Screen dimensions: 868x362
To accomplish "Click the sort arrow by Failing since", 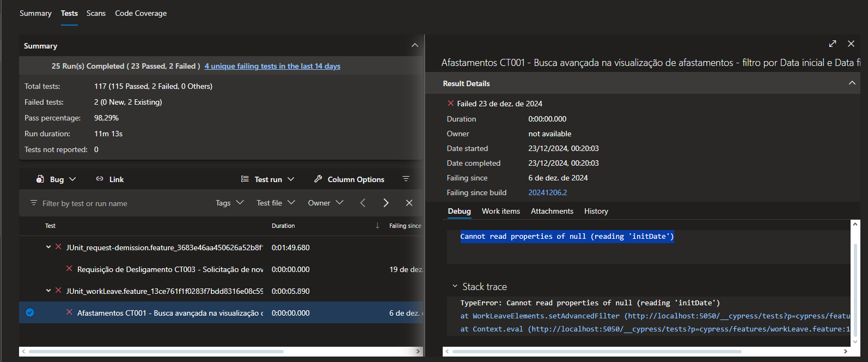I will 377,226.
